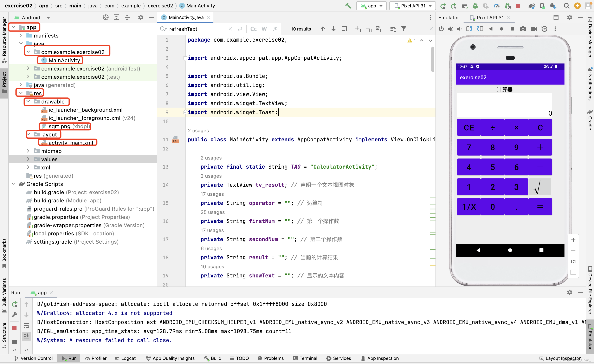Click the editor vertical scrollbar thumb
This screenshot has width=594, height=364.
(x=433, y=59)
